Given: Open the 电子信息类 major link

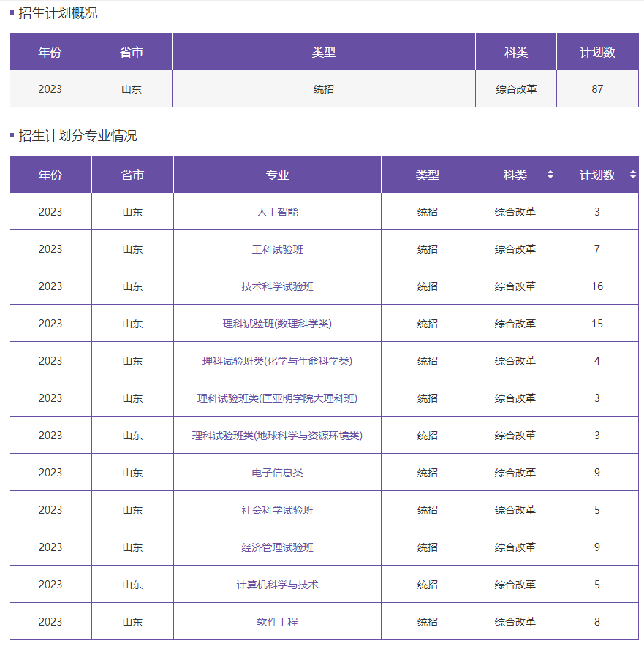Looking at the screenshot, I should pyautogui.click(x=277, y=473).
